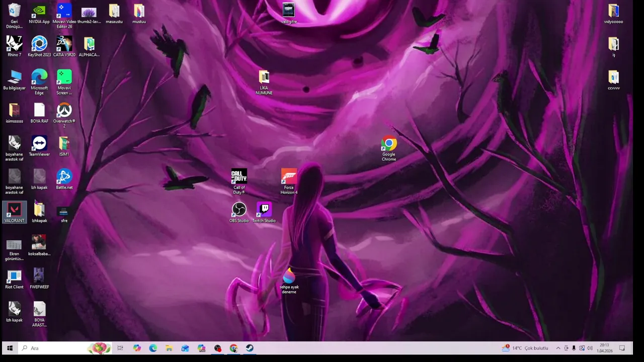Open the iş folder

point(614,47)
